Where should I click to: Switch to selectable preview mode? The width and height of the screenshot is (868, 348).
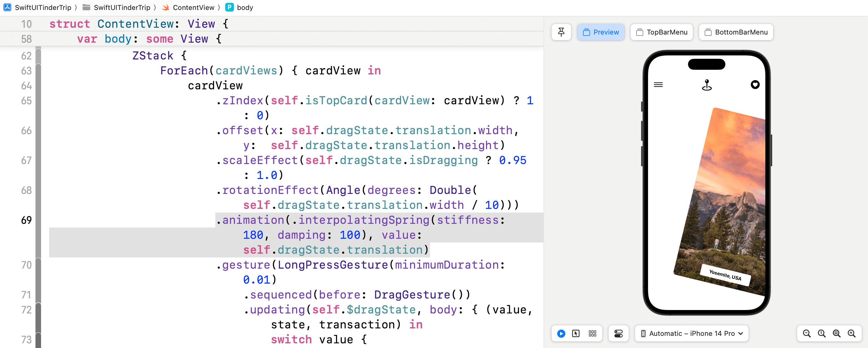click(x=576, y=333)
